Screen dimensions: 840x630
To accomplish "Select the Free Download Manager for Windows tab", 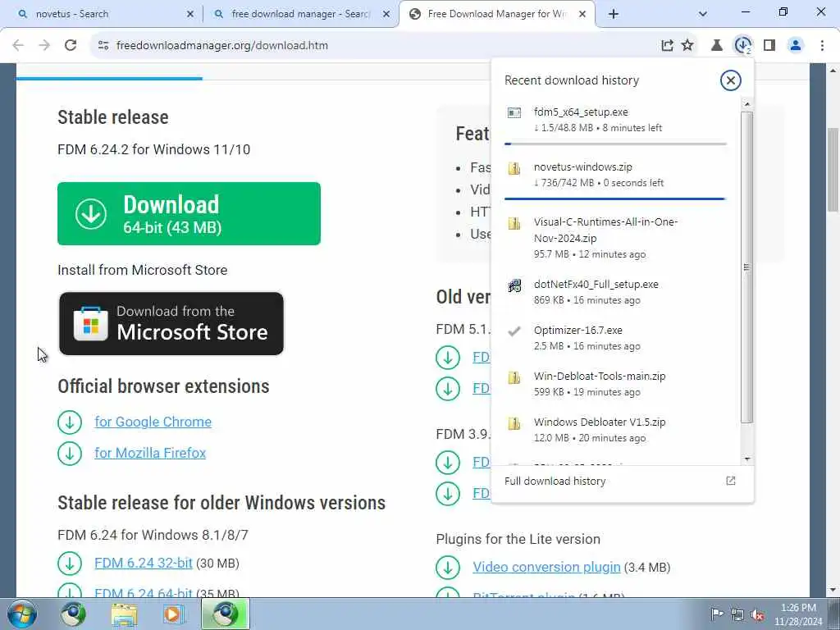I will coord(497,15).
